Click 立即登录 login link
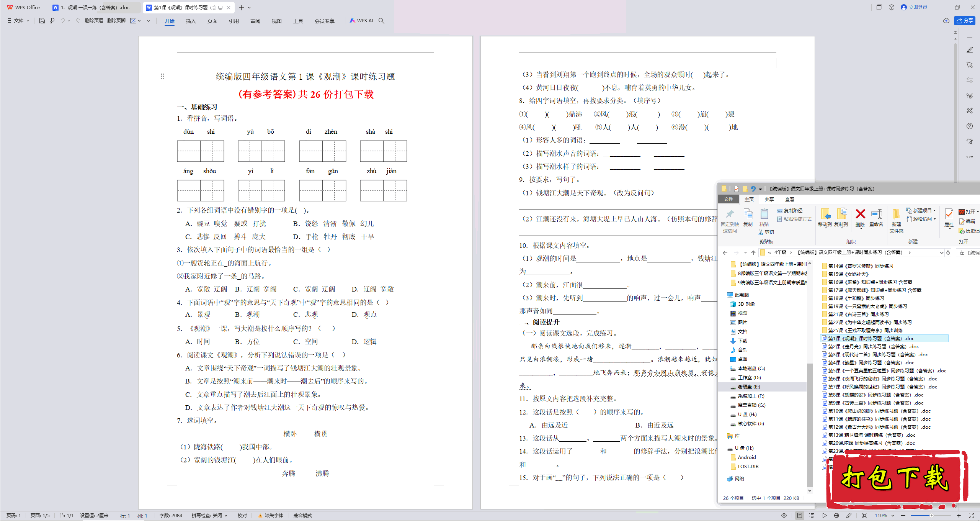Image resolution: width=980 pixels, height=521 pixels. (x=914, y=7)
